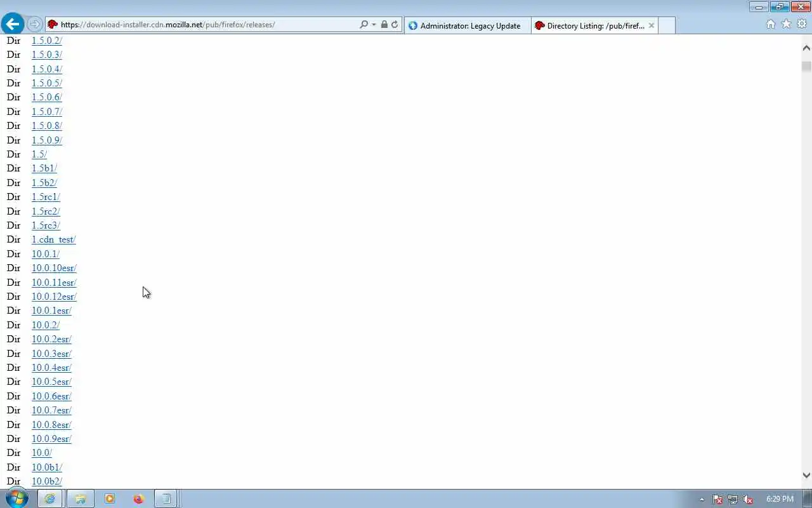
Task: Click the muted volume tray icon
Action: coord(748,499)
